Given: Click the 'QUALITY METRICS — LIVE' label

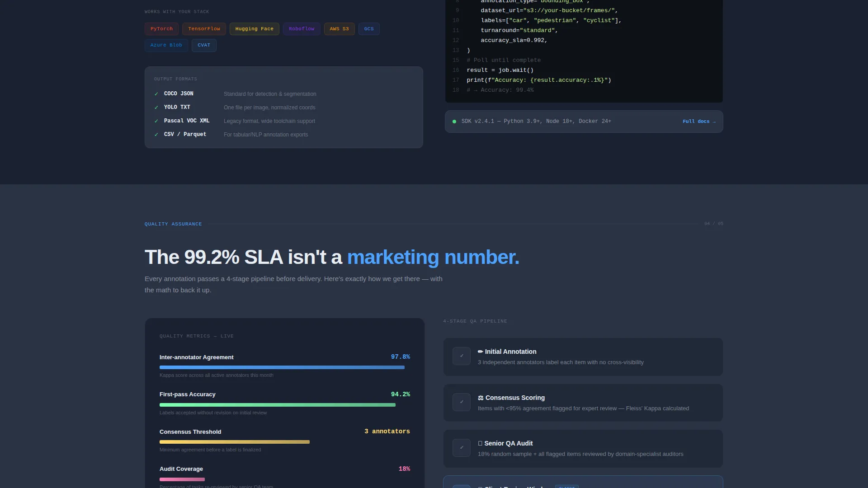Looking at the screenshot, I should [x=197, y=336].
